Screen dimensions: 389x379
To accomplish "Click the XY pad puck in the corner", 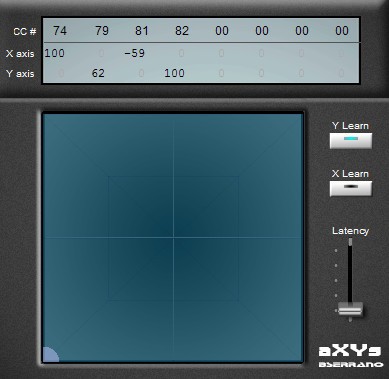I will point(51,354).
